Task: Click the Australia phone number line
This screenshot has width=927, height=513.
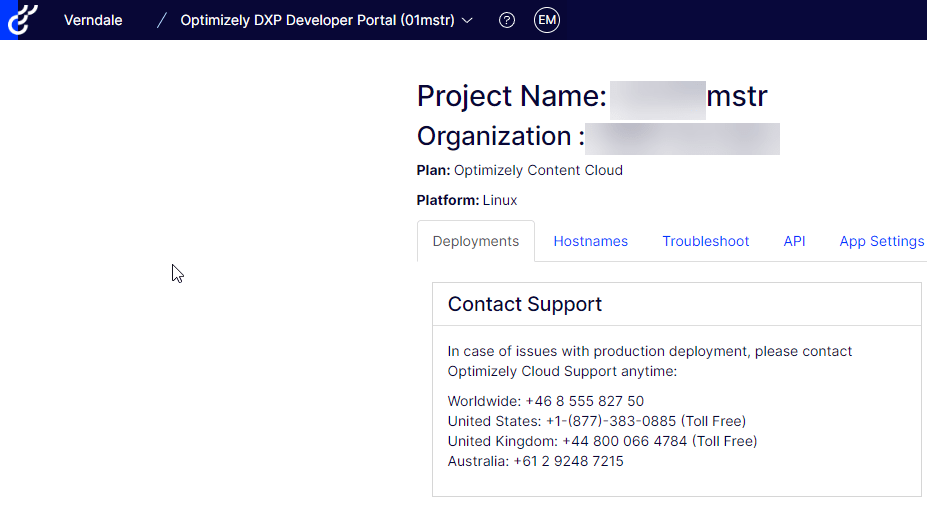Action: [535, 462]
